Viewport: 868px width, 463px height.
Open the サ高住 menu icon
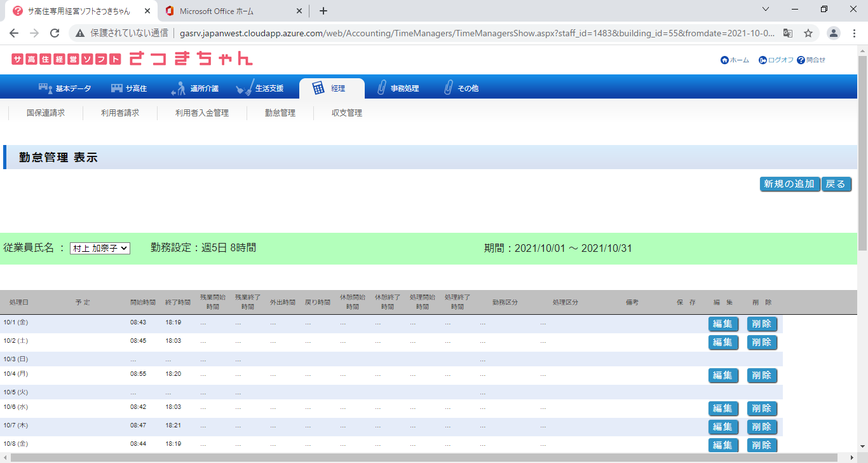[117, 88]
